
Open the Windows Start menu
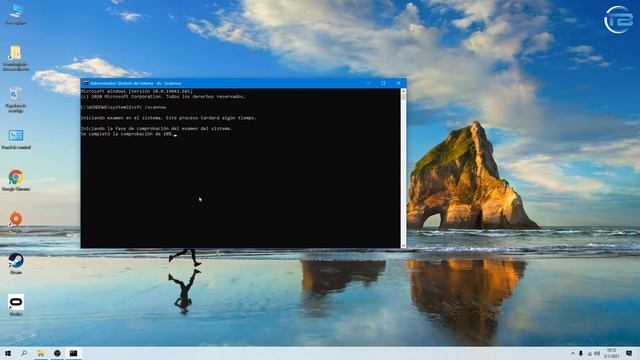pos(8,353)
